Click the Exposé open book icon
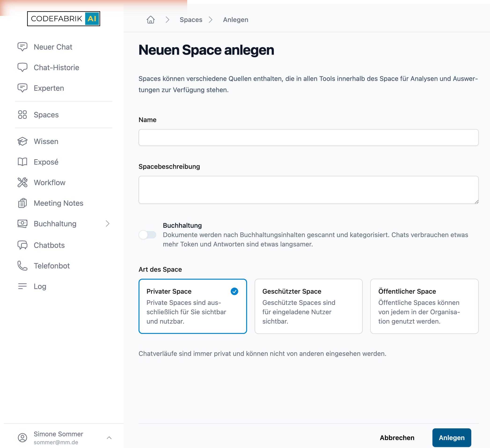The width and height of the screenshot is (490, 448). (22, 162)
